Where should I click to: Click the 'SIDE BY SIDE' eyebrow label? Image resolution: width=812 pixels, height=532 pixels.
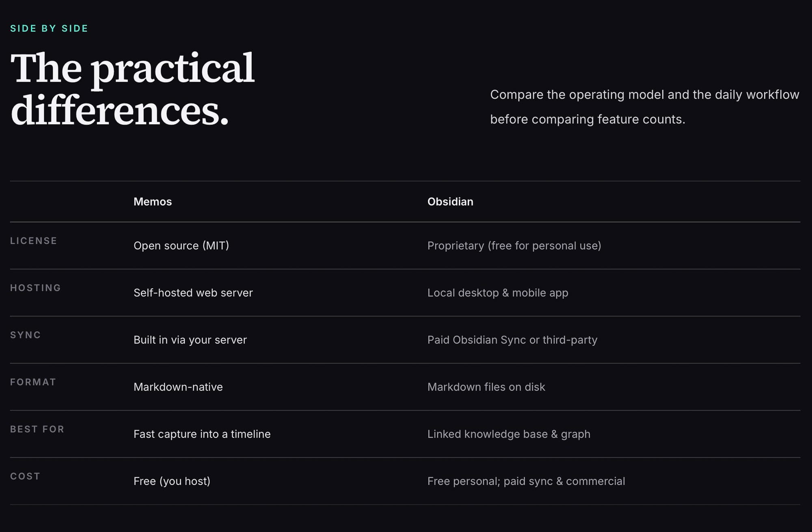click(49, 28)
